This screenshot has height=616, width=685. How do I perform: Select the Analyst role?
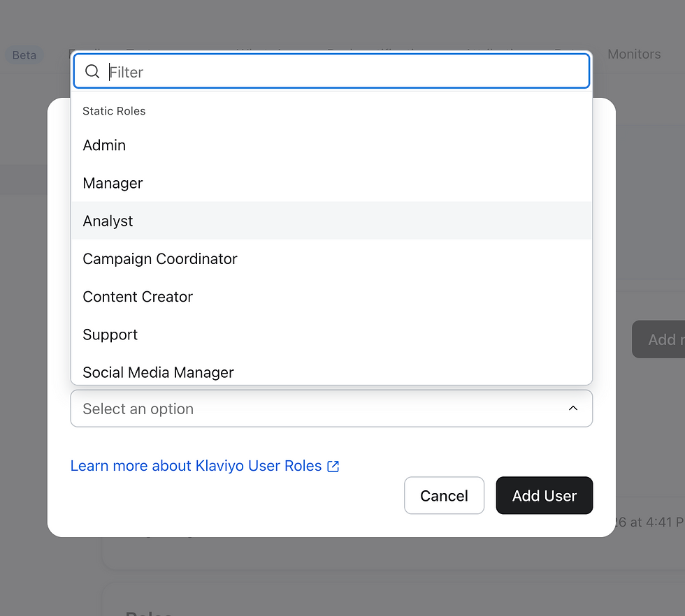[x=331, y=221]
